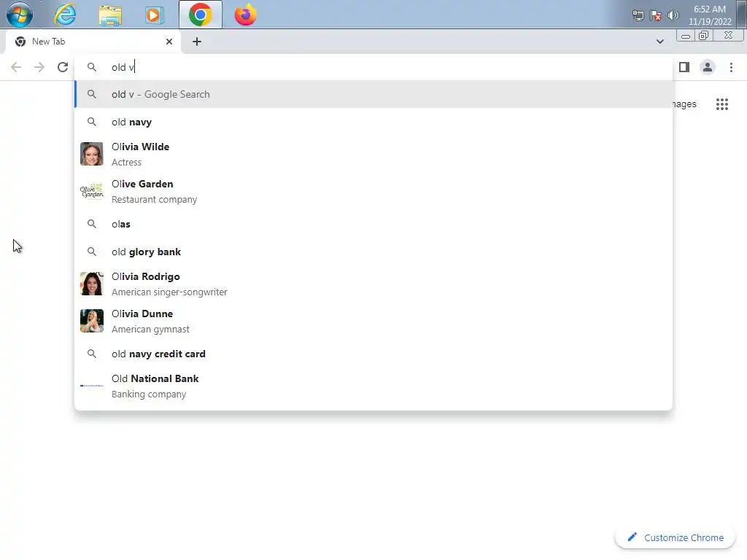This screenshot has height=560, width=747.
Task: Close the New Tab tab
Action: pos(169,42)
